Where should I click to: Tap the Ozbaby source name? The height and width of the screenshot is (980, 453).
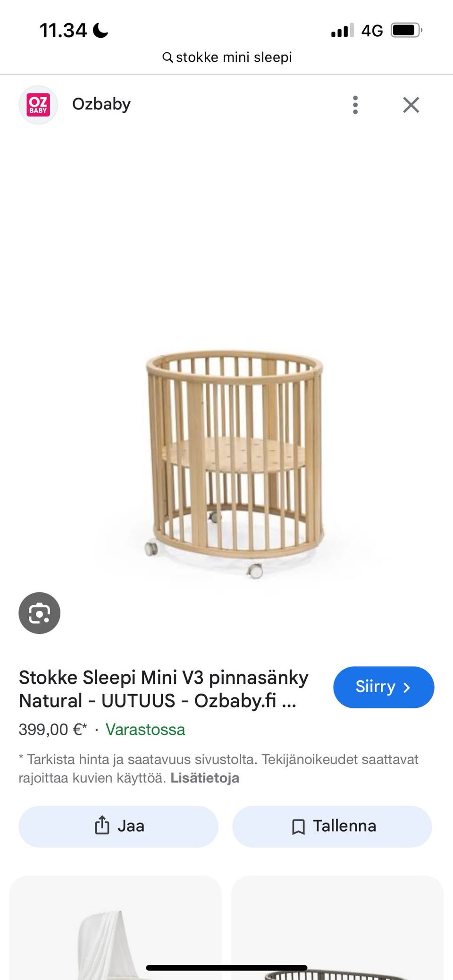tap(101, 104)
